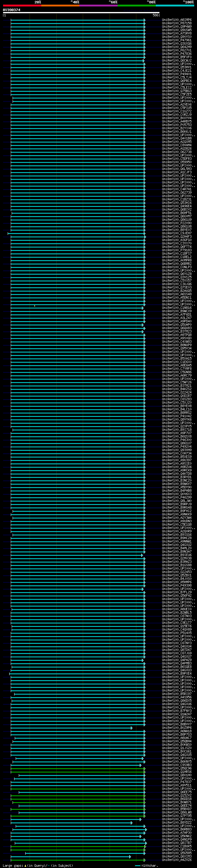Viewport: 197px width, 868px height.
Task: Click the last hit UniRef100_A4ZVZ6
Action: (x=177, y=860)
